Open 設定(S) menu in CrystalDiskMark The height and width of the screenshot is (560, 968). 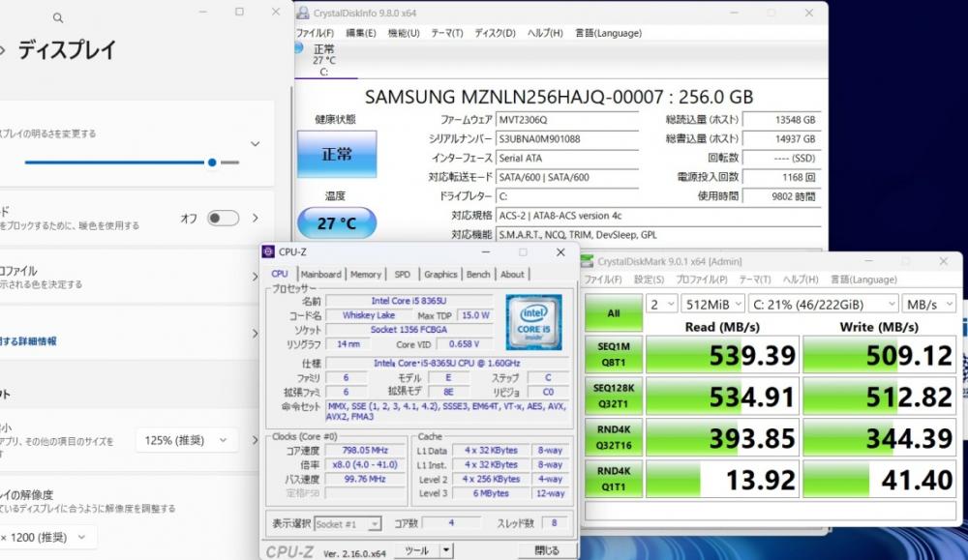649,280
